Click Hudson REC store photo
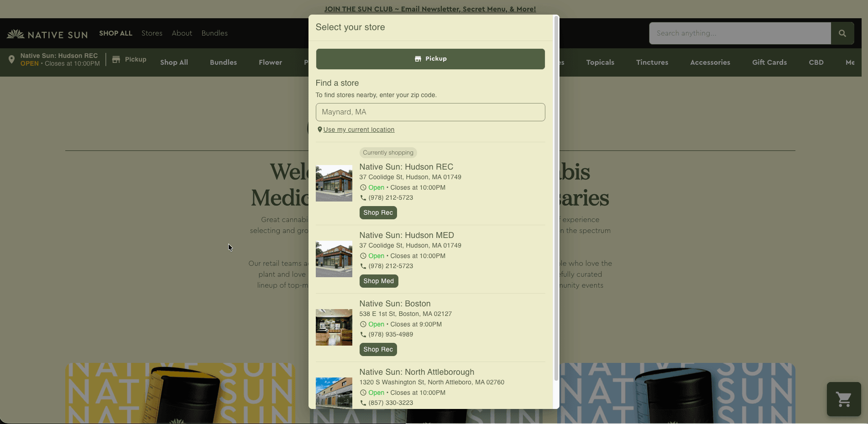 point(334,183)
